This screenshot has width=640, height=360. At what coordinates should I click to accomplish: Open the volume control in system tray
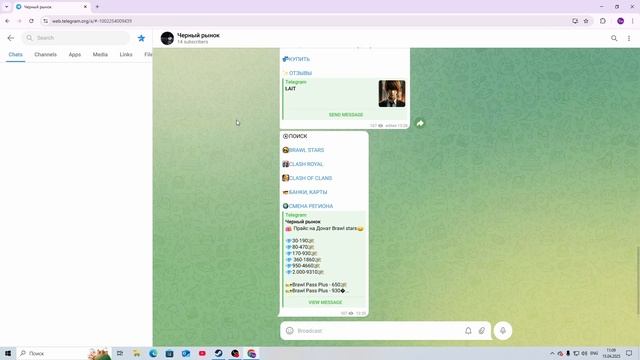pos(584,353)
